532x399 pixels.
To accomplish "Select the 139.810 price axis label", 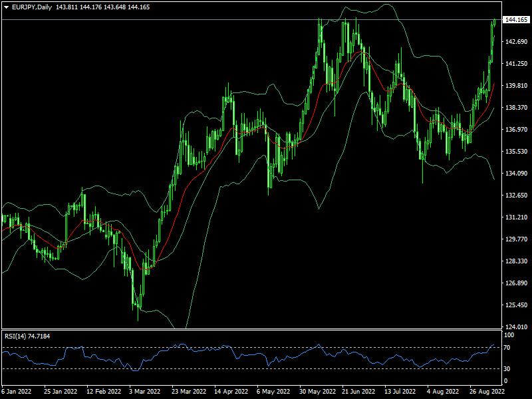I will click(x=517, y=86).
